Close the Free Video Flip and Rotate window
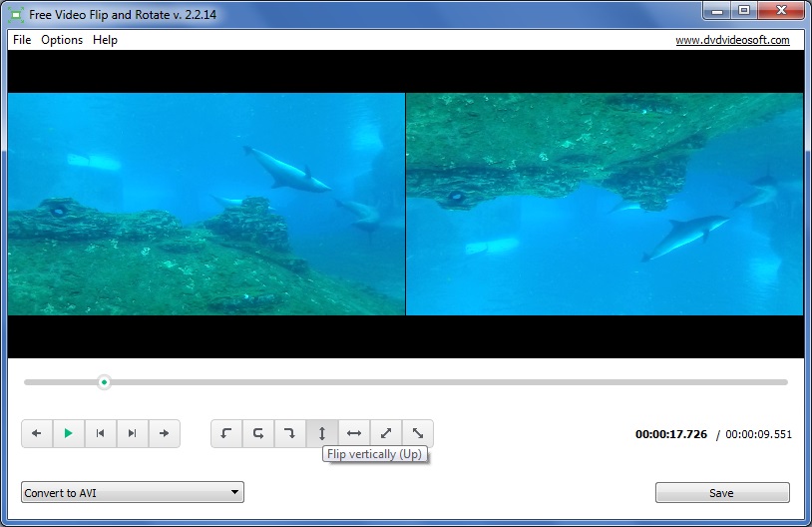Image resolution: width=812 pixels, height=527 pixels. [782, 11]
